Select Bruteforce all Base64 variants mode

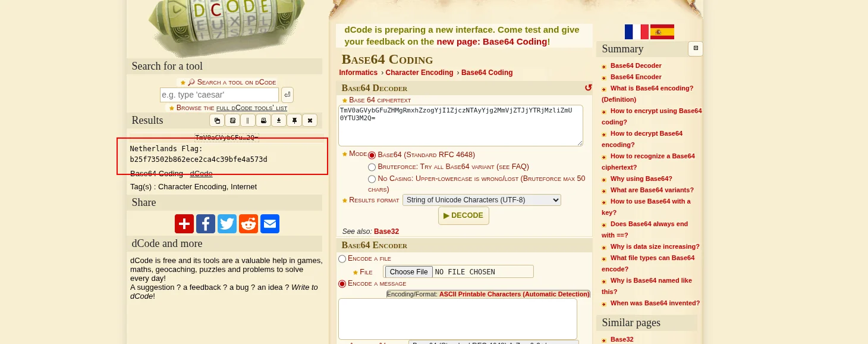372,167
